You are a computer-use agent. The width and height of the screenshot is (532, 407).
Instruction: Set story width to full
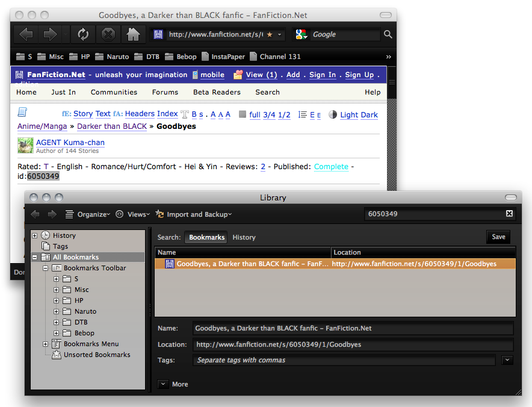255,115
